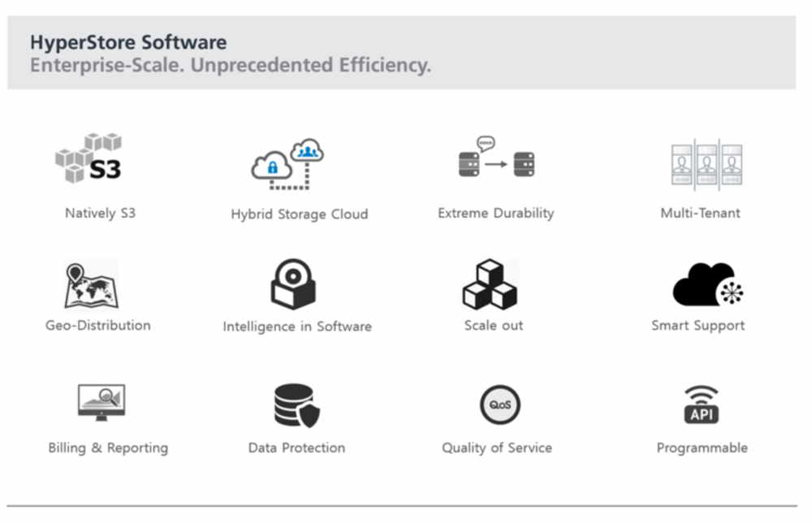Select the 'Programmable' label
The height and width of the screenshot is (523, 812).
(x=702, y=447)
